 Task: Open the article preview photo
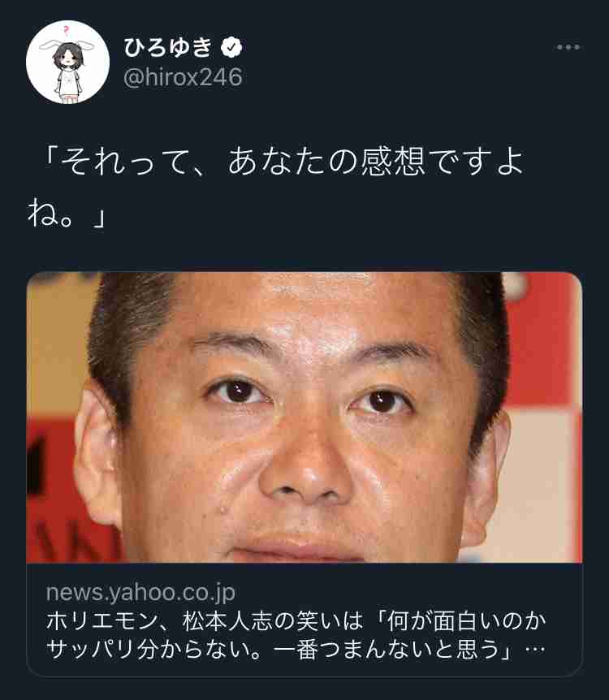pyautogui.click(x=304, y=417)
